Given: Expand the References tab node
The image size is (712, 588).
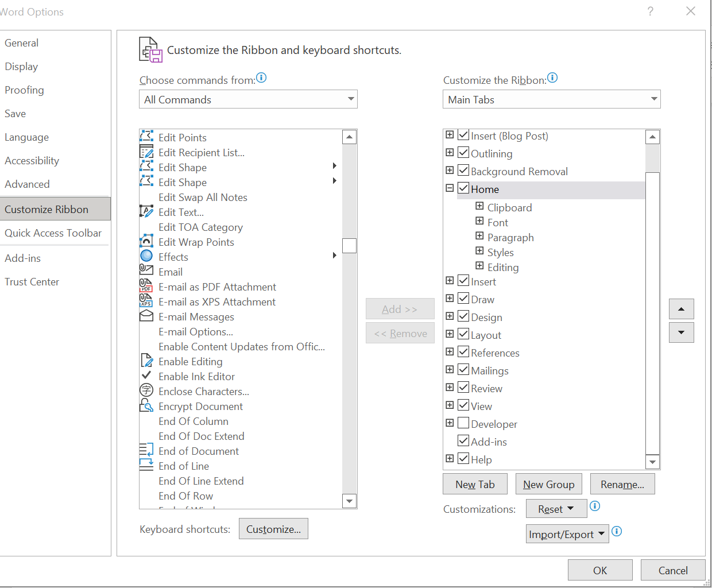Looking at the screenshot, I should tap(450, 351).
